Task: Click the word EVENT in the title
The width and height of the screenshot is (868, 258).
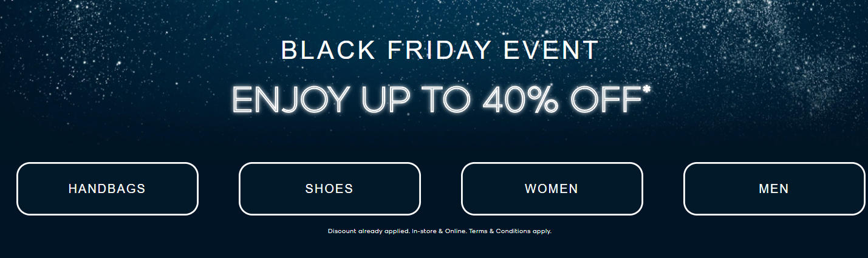Action: pos(552,51)
